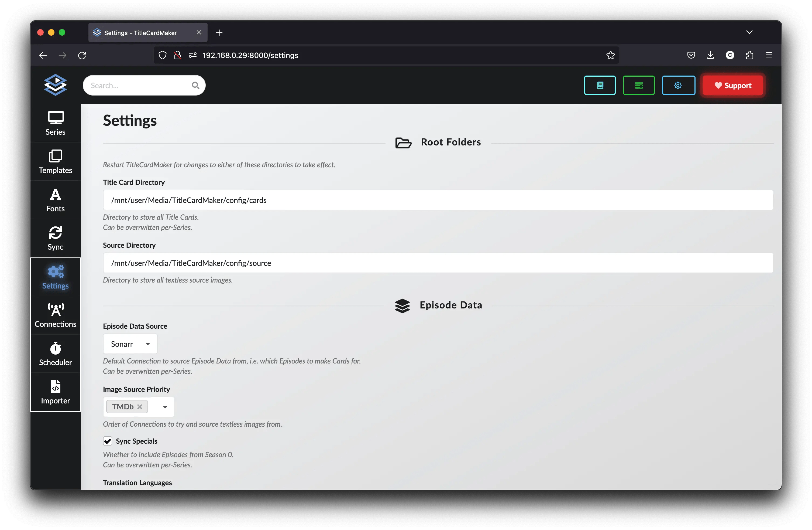Expand the Episode Data Source dropdown
The height and width of the screenshot is (530, 812).
point(148,344)
